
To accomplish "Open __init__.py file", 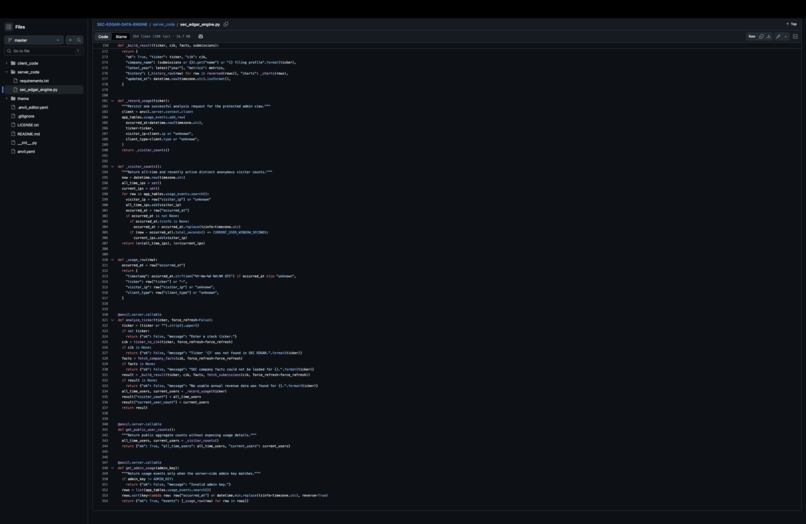I will (x=27, y=142).
